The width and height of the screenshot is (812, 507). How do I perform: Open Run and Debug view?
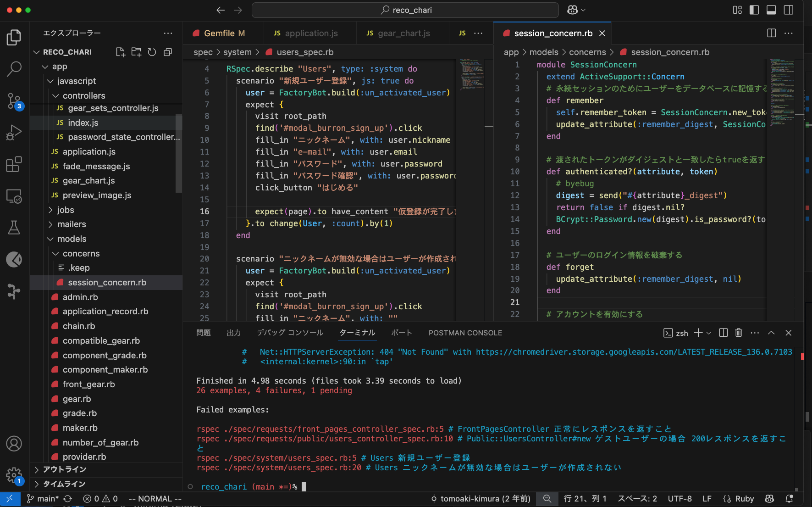coord(14,133)
